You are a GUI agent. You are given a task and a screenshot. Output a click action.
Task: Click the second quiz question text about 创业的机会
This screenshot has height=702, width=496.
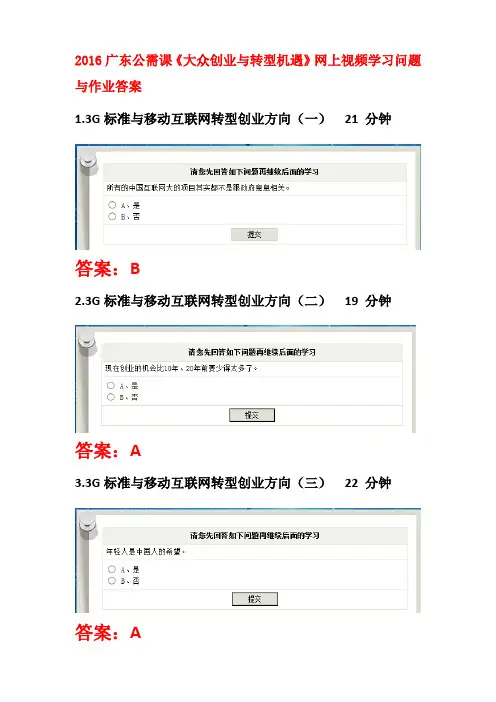(181, 368)
